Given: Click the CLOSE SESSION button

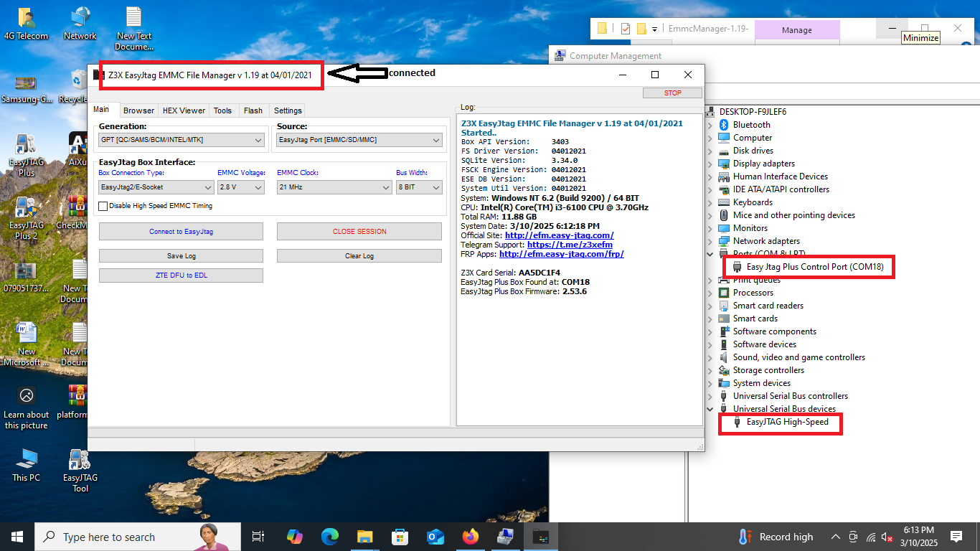Looking at the screenshot, I should pos(359,232).
